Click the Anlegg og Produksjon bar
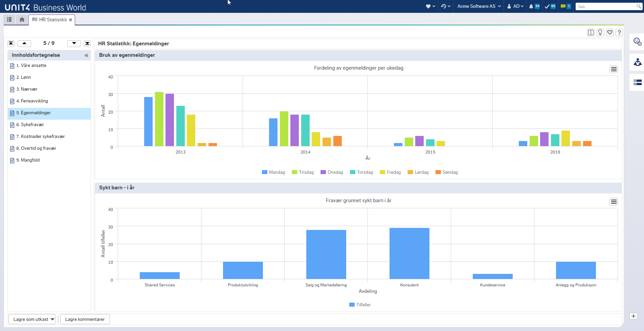 [576, 270]
